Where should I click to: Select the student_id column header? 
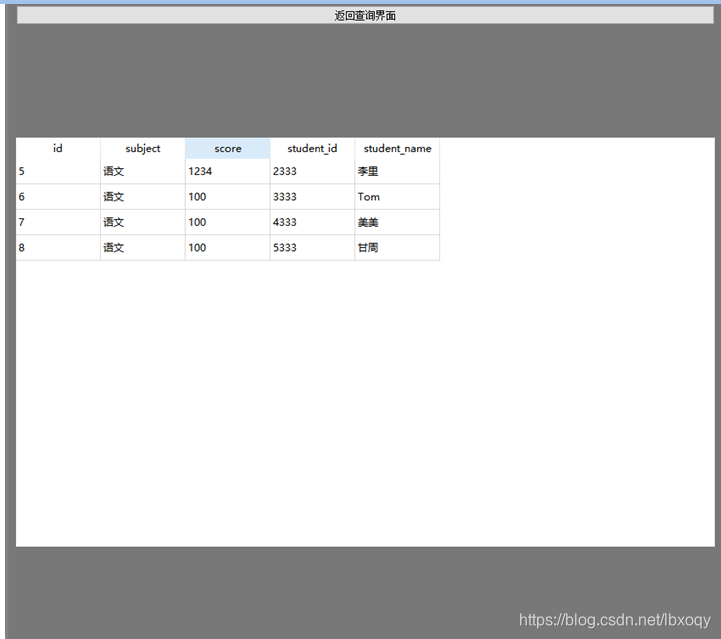(x=312, y=148)
